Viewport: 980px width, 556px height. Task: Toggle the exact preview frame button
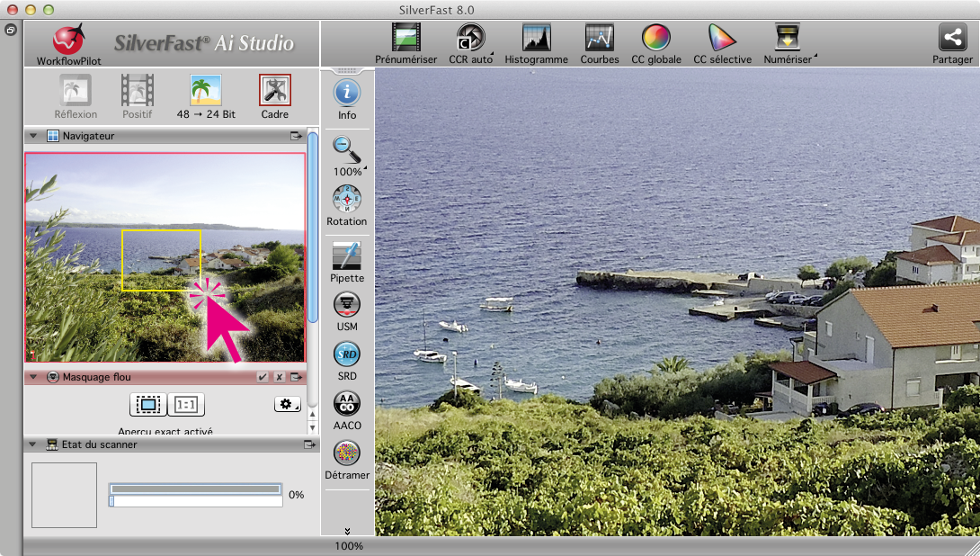pyautogui.click(x=148, y=405)
